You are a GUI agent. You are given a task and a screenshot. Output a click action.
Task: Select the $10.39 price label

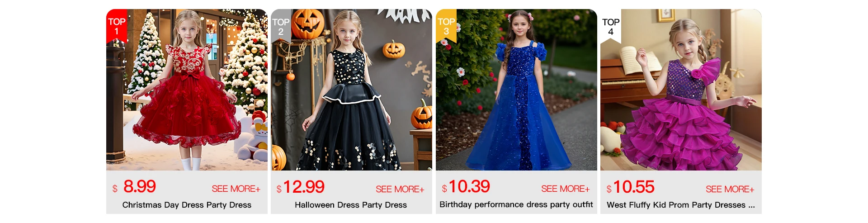pyautogui.click(x=466, y=186)
